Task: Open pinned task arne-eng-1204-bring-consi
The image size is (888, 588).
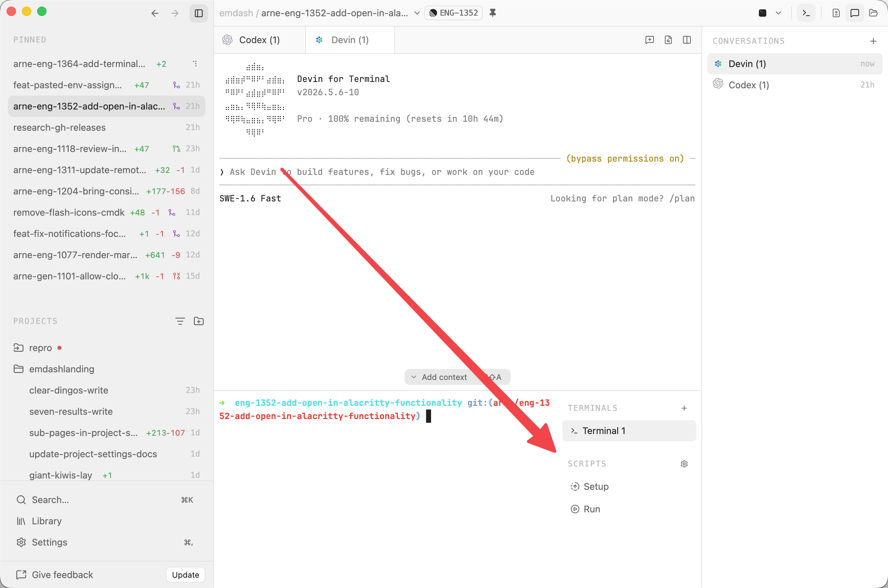Action: pos(107,191)
